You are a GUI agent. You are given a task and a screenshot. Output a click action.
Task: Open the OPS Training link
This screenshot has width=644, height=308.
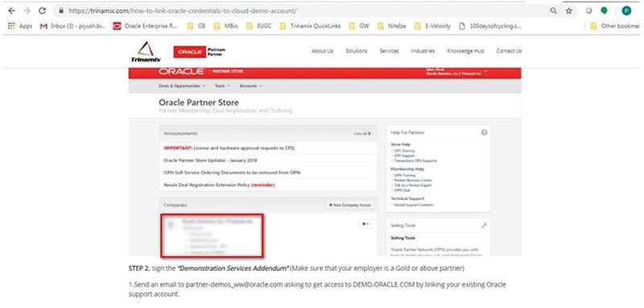point(404,151)
